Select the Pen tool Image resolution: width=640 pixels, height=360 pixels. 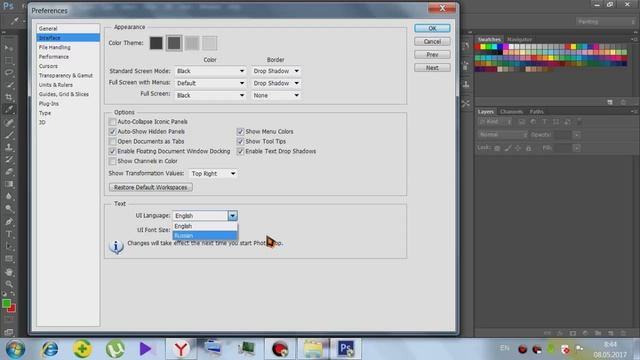9,222
